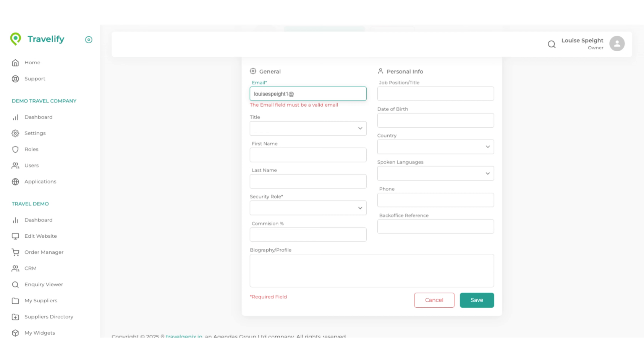Open Edit Website monitor icon
The height and width of the screenshot is (362, 644).
pos(15,236)
